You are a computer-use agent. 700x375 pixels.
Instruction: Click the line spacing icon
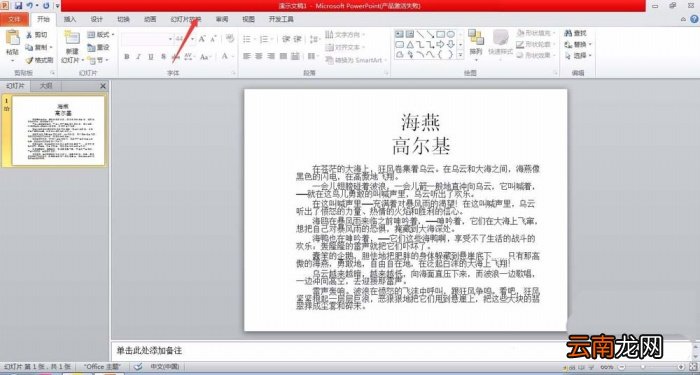tap(314, 39)
